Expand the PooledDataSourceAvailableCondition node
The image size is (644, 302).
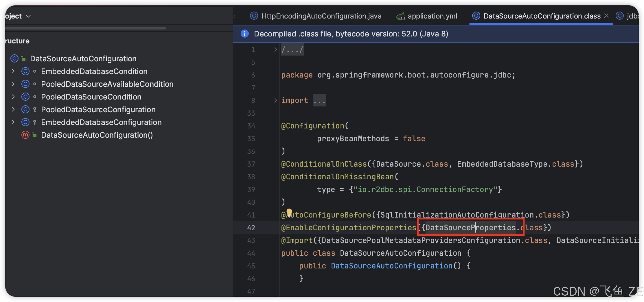13,84
